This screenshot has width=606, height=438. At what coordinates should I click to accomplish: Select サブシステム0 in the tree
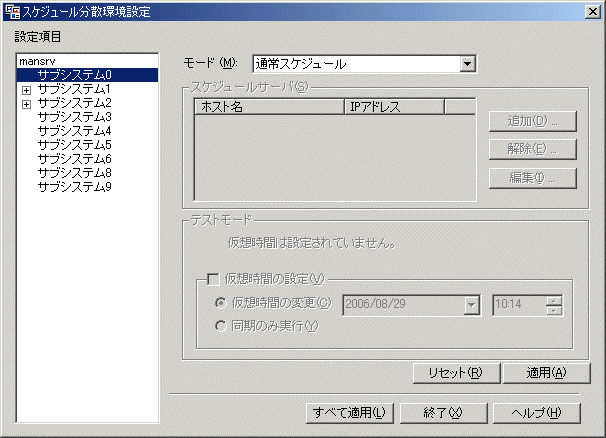tap(75, 75)
